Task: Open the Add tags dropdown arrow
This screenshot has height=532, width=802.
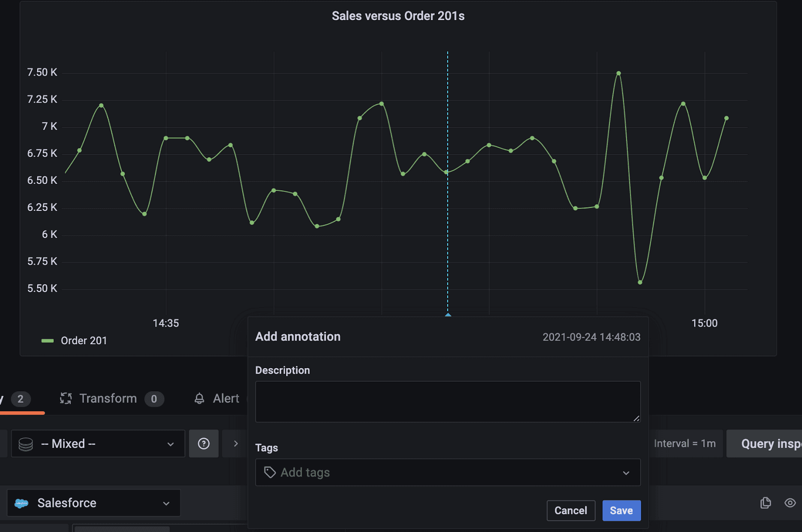Action: pos(626,472)
